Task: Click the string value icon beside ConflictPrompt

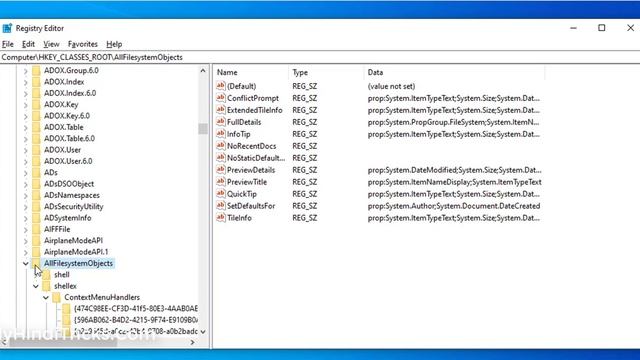Action: tap(221, 98)
